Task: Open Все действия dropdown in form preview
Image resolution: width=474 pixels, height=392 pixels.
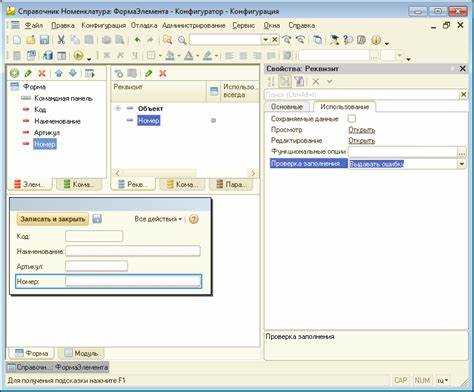Action: (158, 219)
